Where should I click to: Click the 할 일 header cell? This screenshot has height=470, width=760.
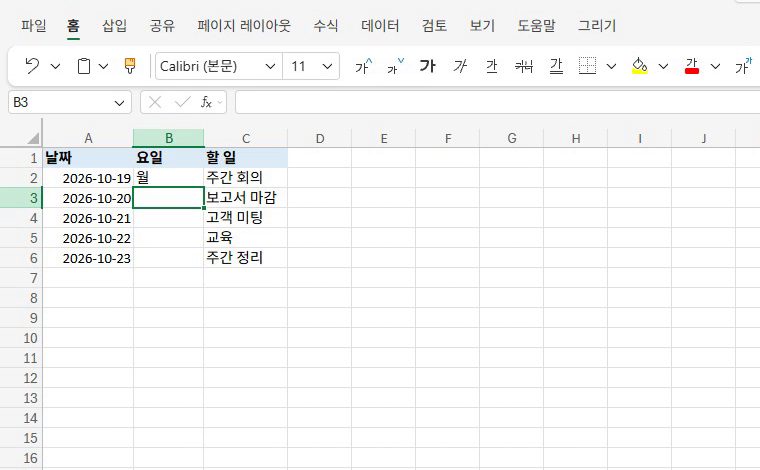point(246,158)
